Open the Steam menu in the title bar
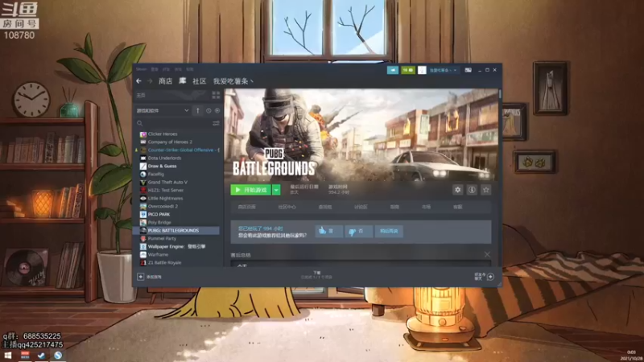 coord(142,69)
